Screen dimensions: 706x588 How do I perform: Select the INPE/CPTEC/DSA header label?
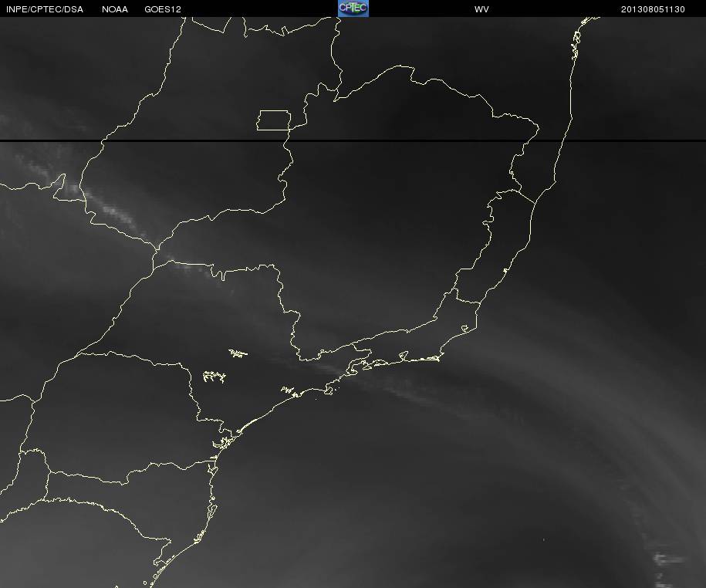(45, 9)
